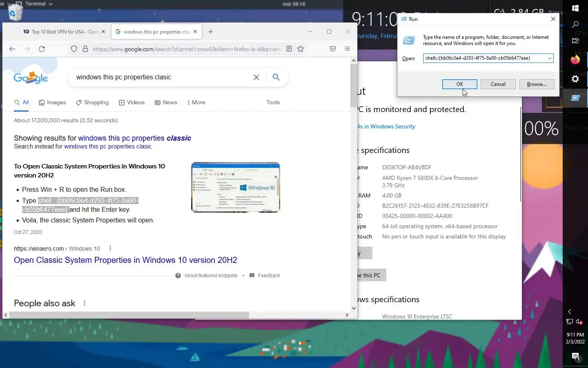Click Firefox horizontal scrollbar thumb
Viewport: 588px width, 368px height.
pyautogui.click(x=129, y=315)
